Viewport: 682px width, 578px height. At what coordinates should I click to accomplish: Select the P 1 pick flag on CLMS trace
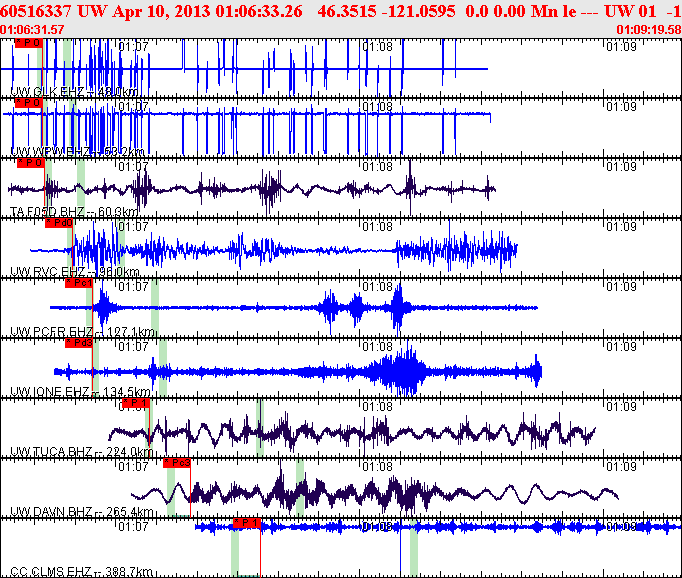pyautogui.click(x=247, y=523)
